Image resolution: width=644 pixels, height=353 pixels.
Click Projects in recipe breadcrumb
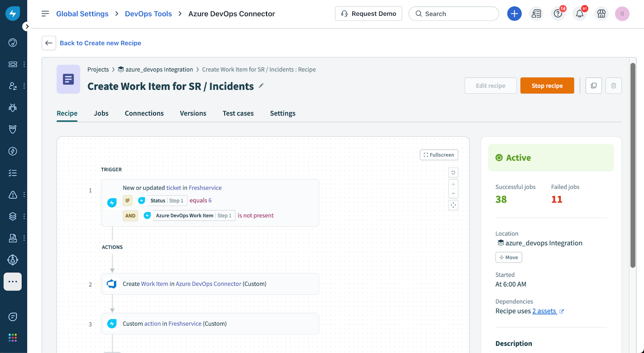coord(98,70)
